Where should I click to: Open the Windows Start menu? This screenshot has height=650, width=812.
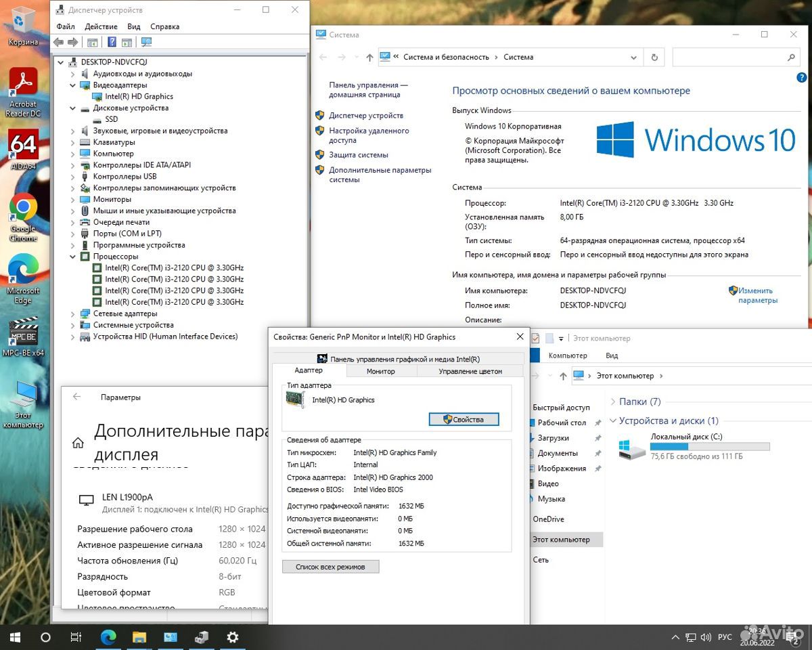[14, 637]
